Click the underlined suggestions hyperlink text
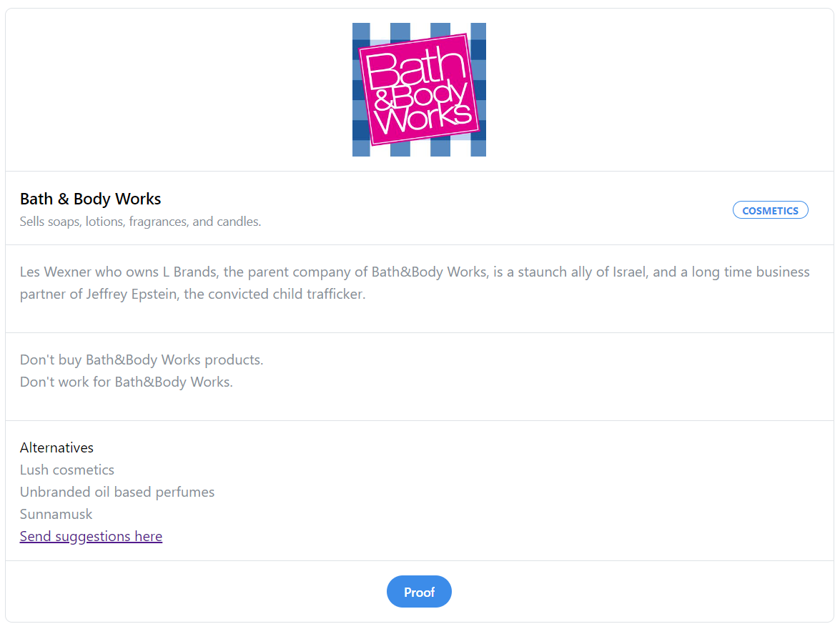The image size is (840, 629). (91, 536)
